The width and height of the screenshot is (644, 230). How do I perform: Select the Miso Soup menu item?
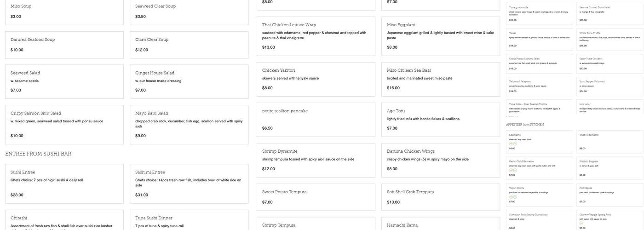(64, 11)
